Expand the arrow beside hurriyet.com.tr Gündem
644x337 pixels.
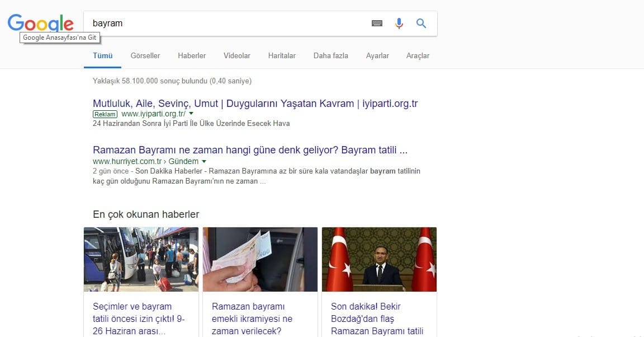coord(204,161)
